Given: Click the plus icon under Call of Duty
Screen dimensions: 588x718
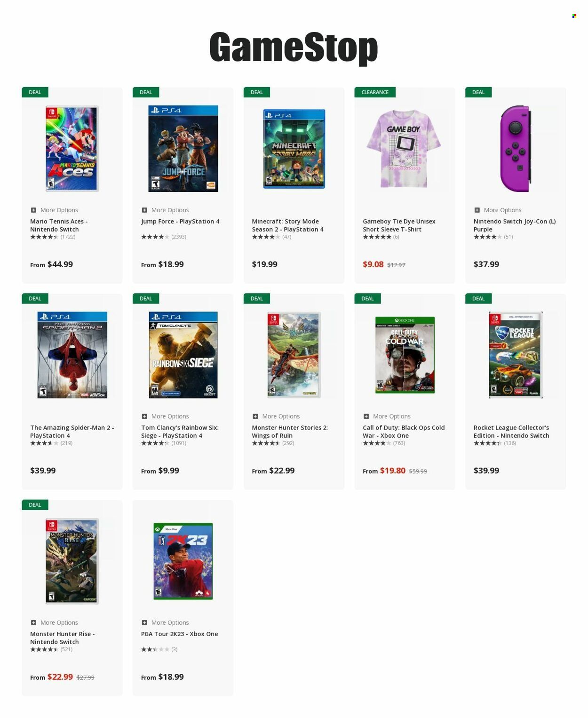Looking at the screenshot, I should click(366, 416).
